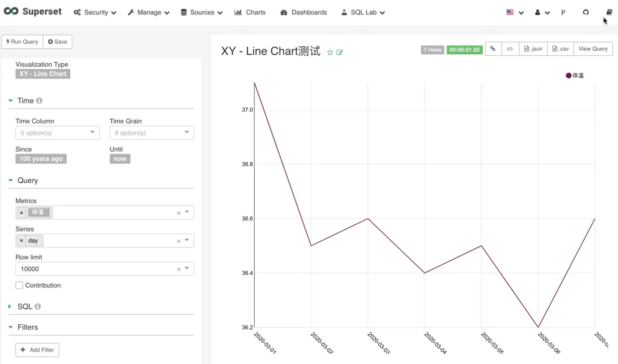This screenshot has width=618, height=364.
Task: Open the GitHub repository icon
Action: [586, 12]
